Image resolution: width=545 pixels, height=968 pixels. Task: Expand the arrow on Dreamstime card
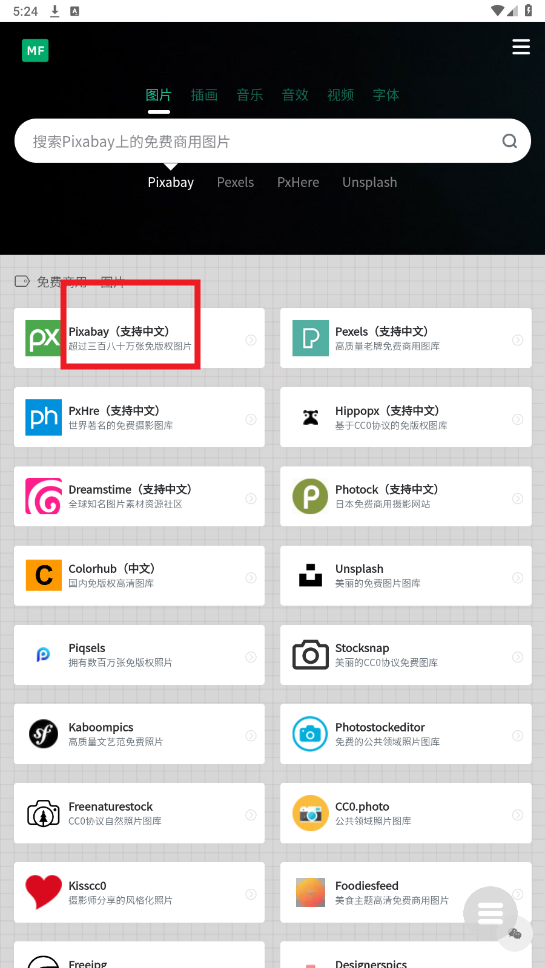(x=251, y=498)
